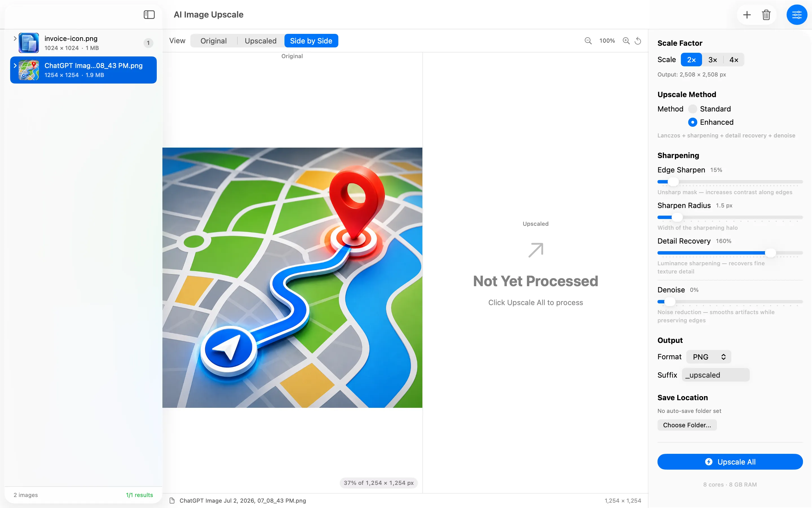The width and height of the screenshot is (812, 508).
Task: Open the Format PNG dropdown
Action: pos(708,357)
